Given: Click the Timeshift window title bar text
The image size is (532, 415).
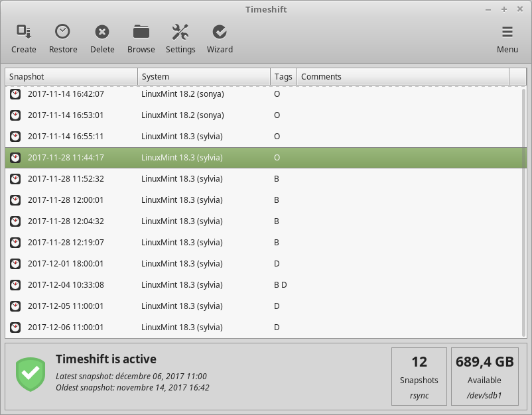Looking at the screenshot, I should point(266,9).
